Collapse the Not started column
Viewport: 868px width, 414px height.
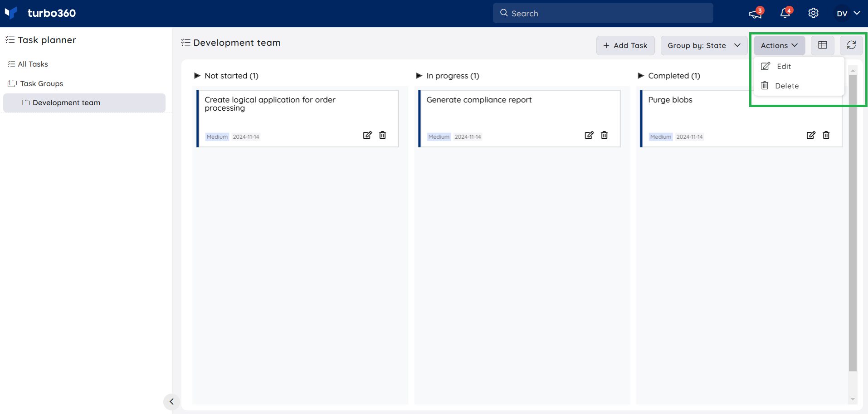[197, 76]
